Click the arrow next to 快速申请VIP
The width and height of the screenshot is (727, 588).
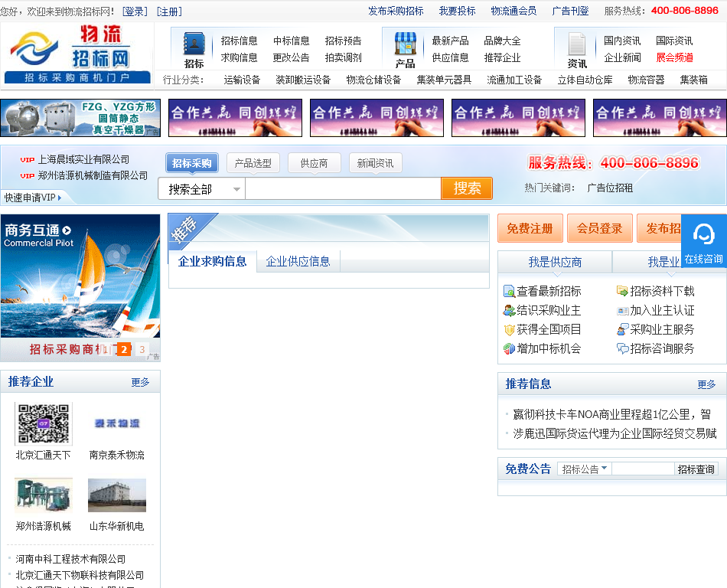[60, 198]
